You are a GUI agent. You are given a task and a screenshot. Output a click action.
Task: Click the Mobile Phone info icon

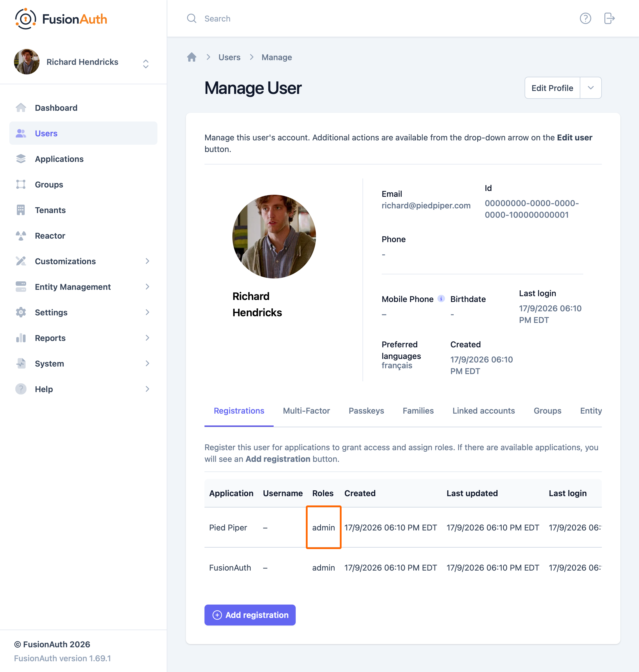click(441, 299)
